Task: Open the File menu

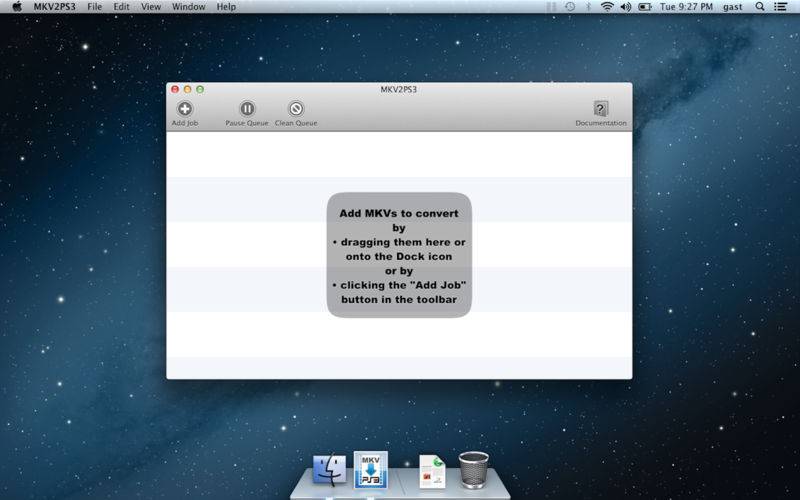Action: 94,7
